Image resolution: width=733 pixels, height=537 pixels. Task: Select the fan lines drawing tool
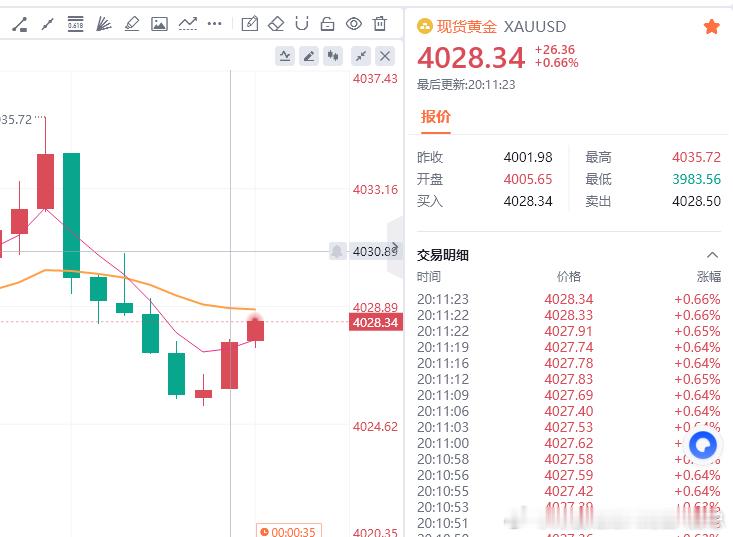(x=103, y=23)
